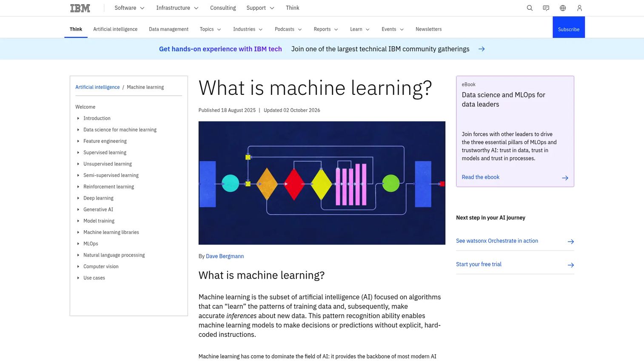Click the Subscribe button
644x362 pixels.
click(569, 27)
